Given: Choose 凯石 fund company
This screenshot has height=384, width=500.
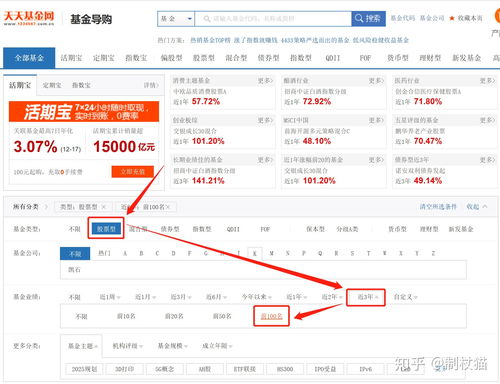Looking at the screenshot, I should click(x=74, y=269).
